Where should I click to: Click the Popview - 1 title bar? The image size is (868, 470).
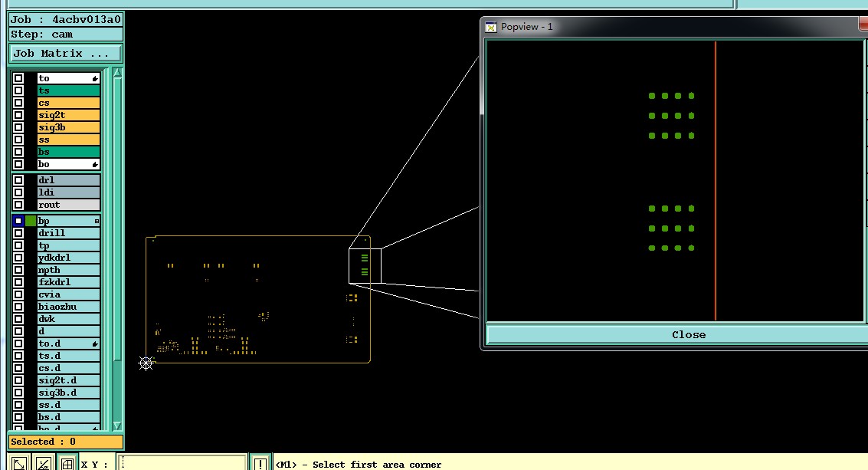click(676, 27)
